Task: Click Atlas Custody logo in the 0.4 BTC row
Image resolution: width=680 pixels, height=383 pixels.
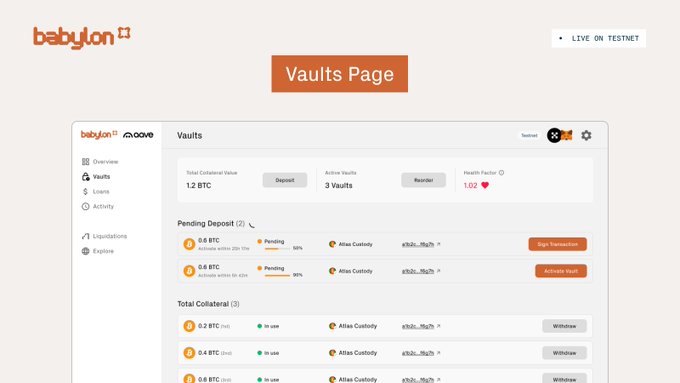Action: pos(332,353)
